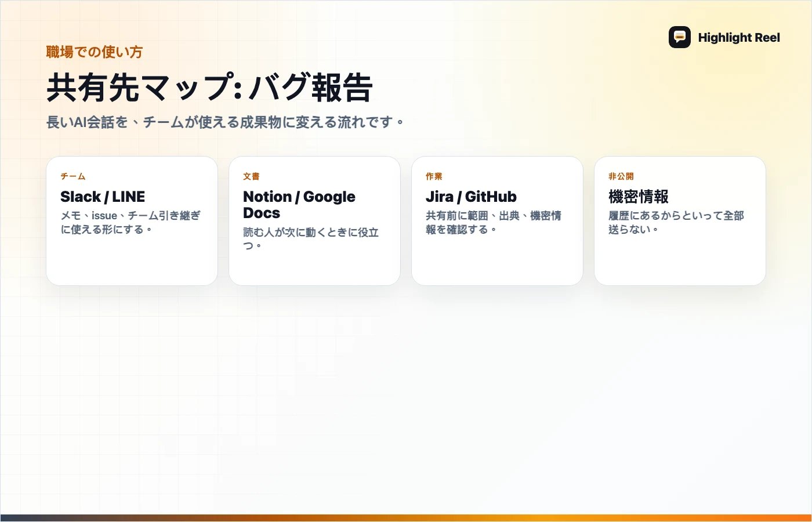Viewport: 812px width, 522px height.
Task: Click the description starting with メモ、issue
Action: 130,222
